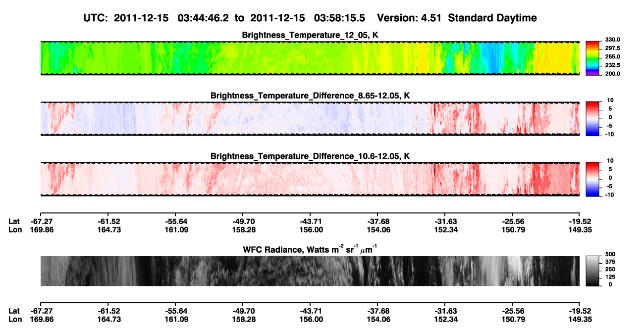Click the 'Brightness_Temperature_12_05, K' plot title
Image resolution: width=644 pixels, height=330 pixels.
point(310,35)
